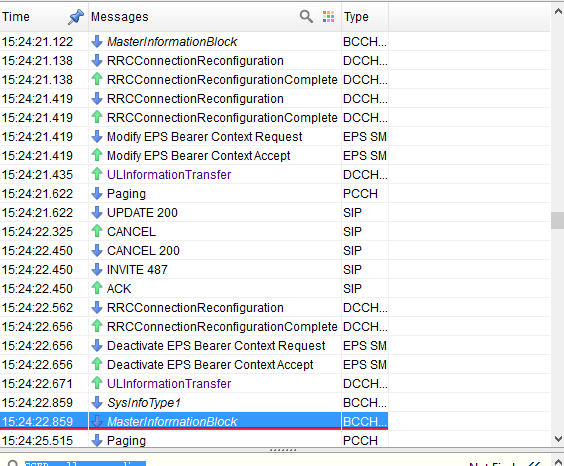Click the downlink arrow beside Paging at 15:24:21.622
Viewport: 564px width, 466px height.
[97, 193]
